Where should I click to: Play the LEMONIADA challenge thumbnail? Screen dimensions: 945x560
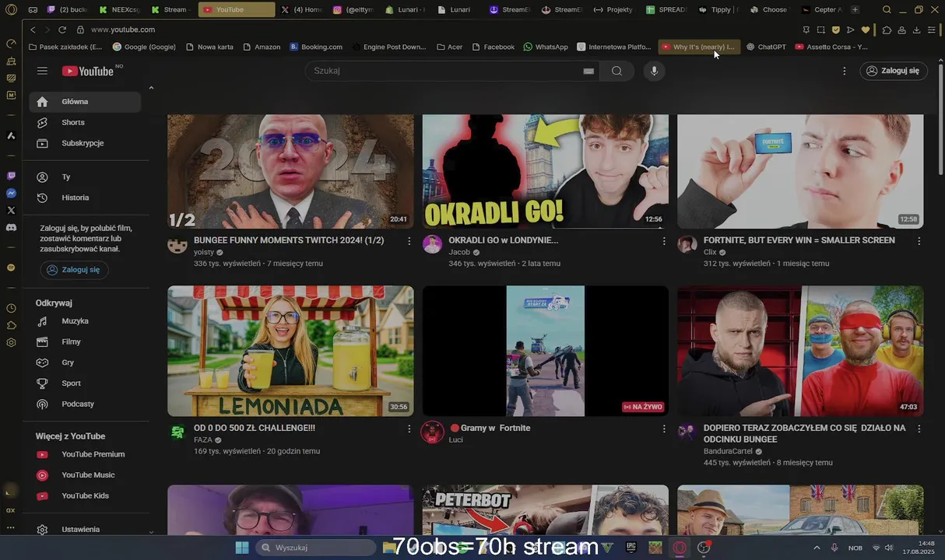click(290, 351)
